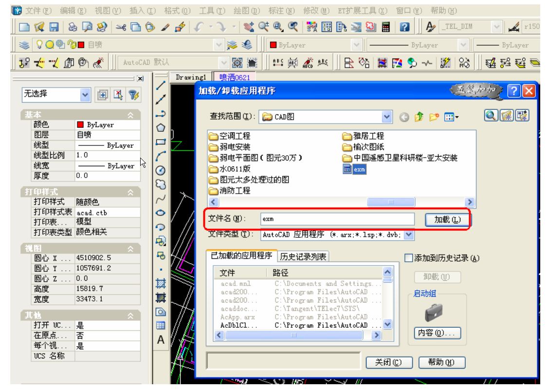This screenshot has width=549, height=392.
Task: Click the Print icon in toolbar
Action: 73,27
